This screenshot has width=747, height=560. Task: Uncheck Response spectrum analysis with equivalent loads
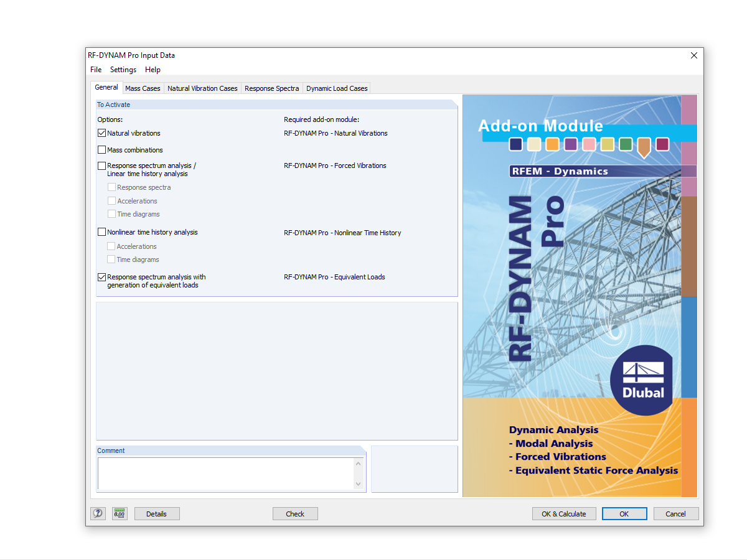coord(101,276)
